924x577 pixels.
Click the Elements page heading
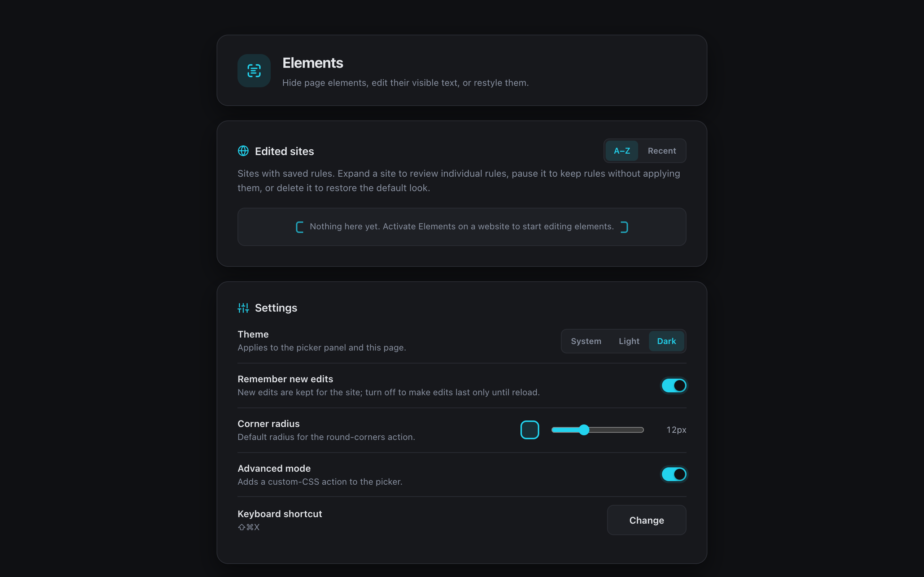pyautogui.click(x=313, y=63)
